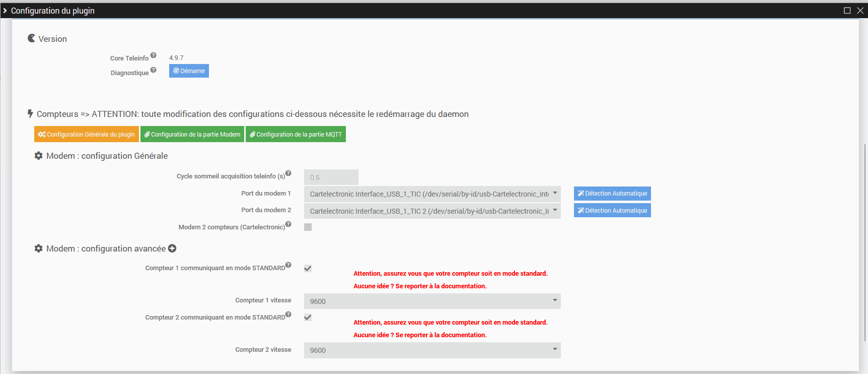Click the lightning bolt Compteurs icon
Screen dimensions: 868x374
pos(30,114)
